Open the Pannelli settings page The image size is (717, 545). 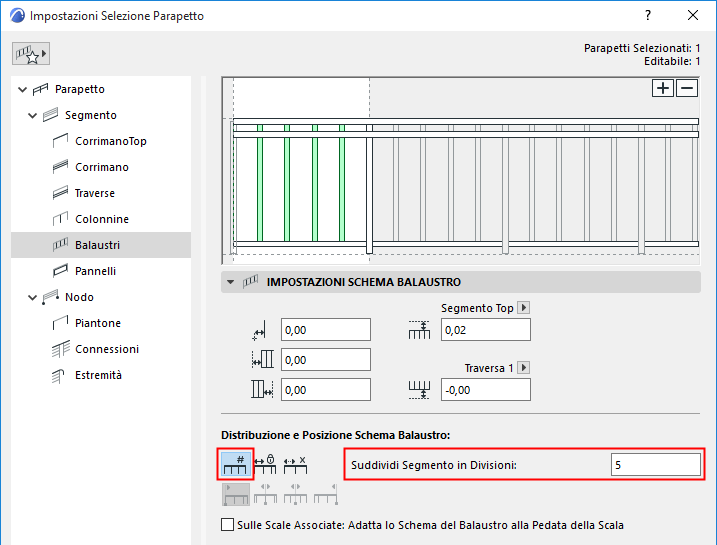(95, 271)
